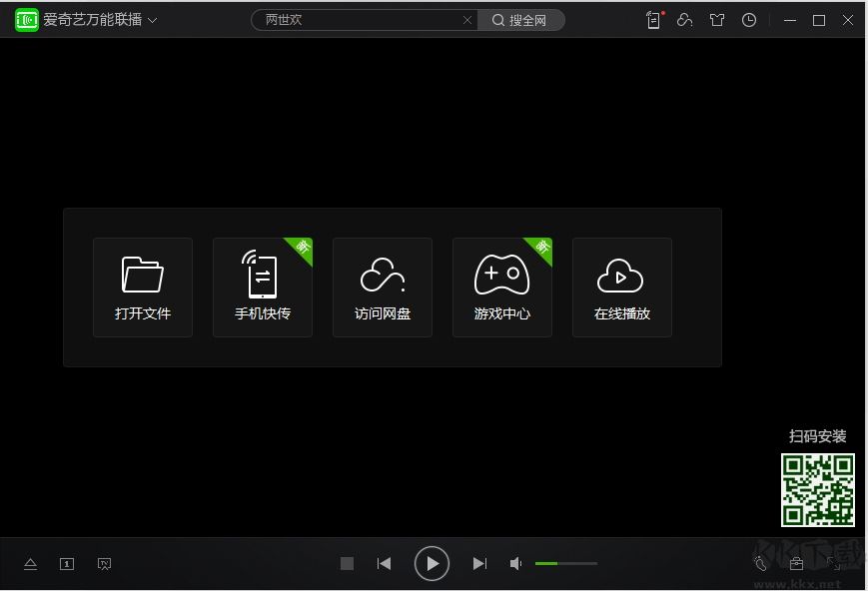Click the 在线播放 online playback tile

[622, 288]
